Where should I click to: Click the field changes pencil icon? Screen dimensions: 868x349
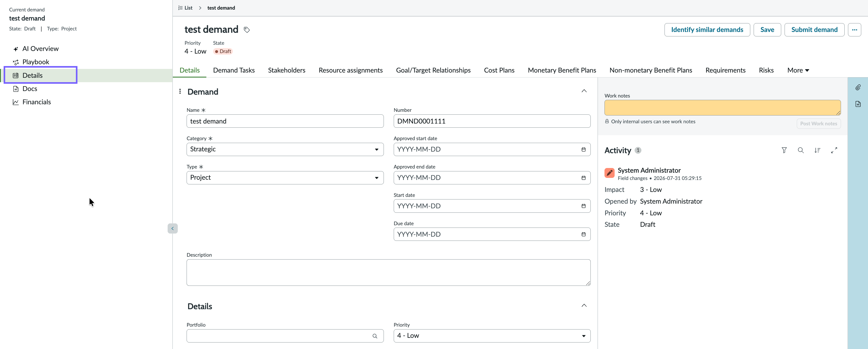coord(609,173)
